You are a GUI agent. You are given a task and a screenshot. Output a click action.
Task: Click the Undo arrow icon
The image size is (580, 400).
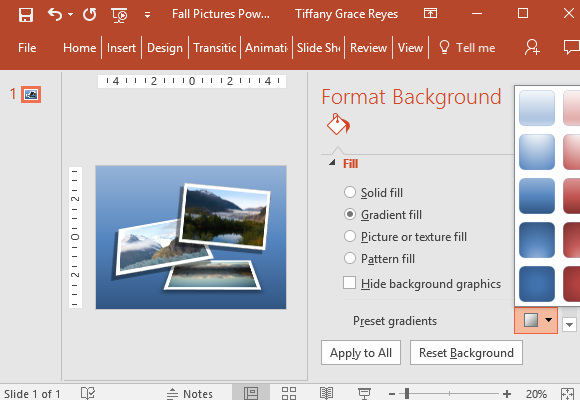(x=55, y=14)
